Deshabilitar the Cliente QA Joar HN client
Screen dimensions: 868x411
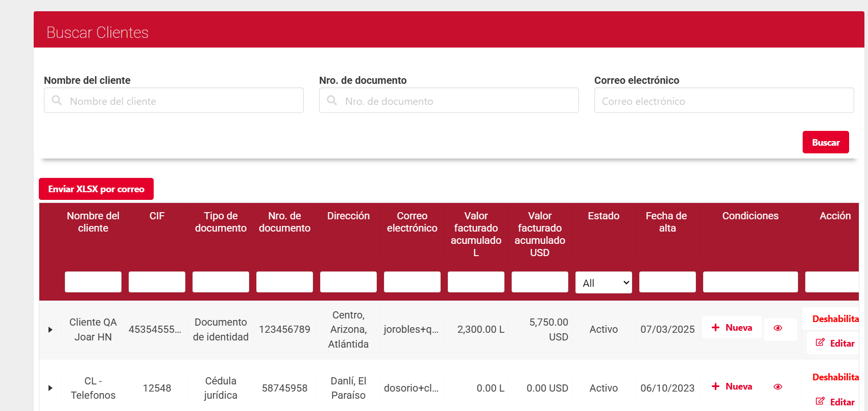coord(835,318)
